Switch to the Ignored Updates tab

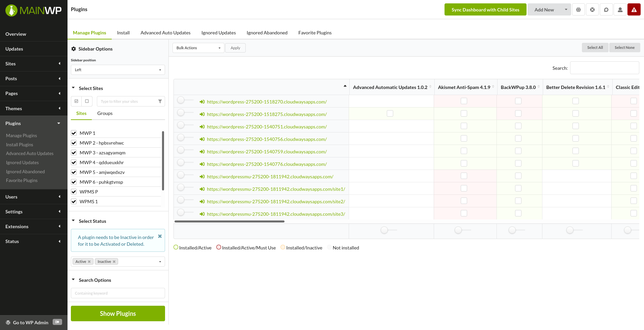pos(218,32)
